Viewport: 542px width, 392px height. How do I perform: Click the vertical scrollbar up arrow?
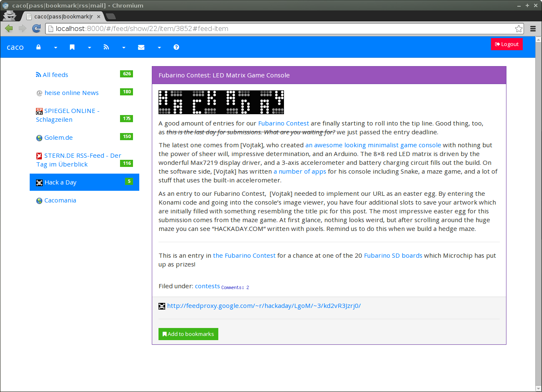click(538, 40)
